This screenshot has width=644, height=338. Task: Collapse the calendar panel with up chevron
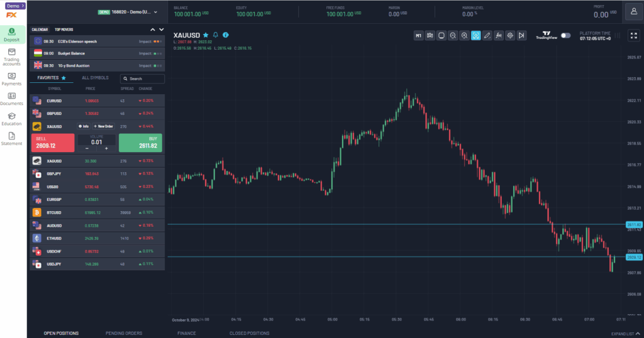click(x=152, y=30)
